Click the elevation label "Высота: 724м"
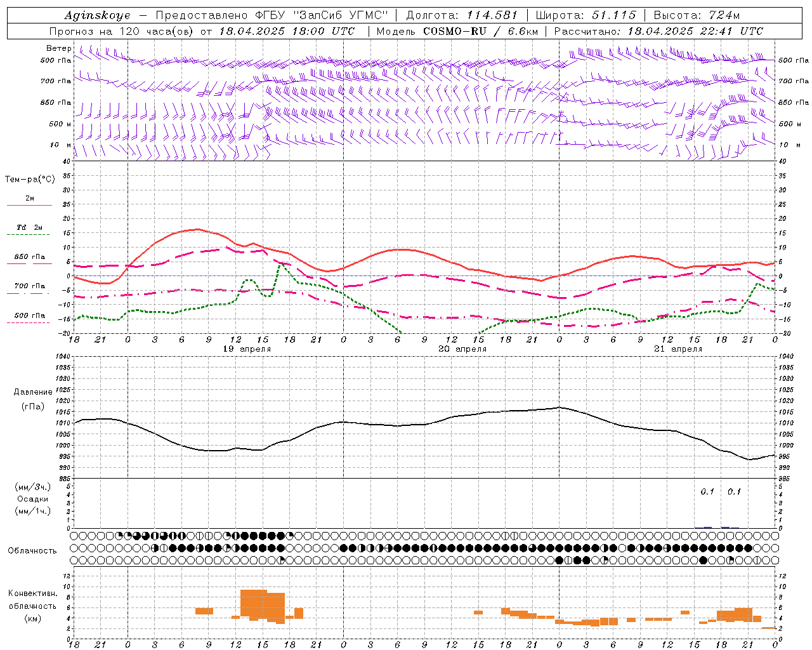Screen dimensions: 812x650 click(x=697, y=15)
